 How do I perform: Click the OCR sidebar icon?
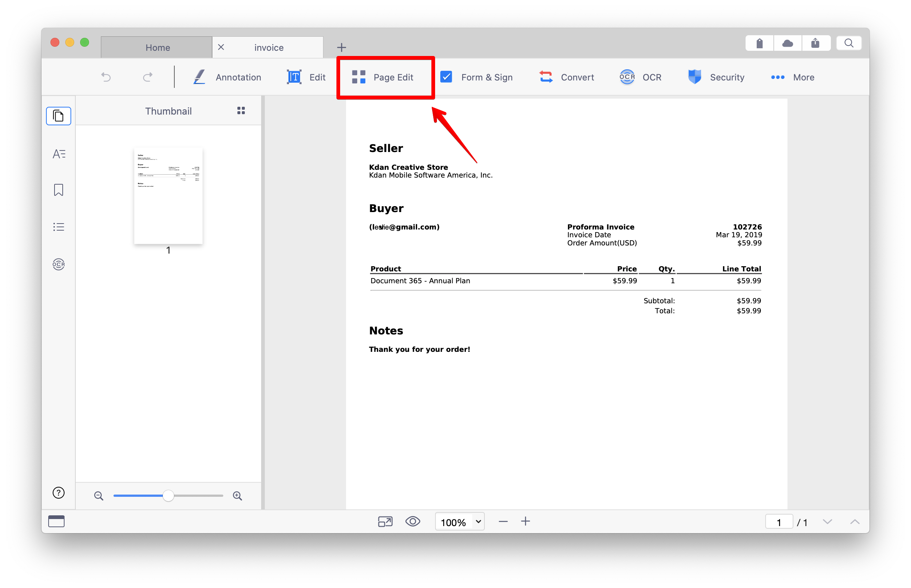coord(59,264)
